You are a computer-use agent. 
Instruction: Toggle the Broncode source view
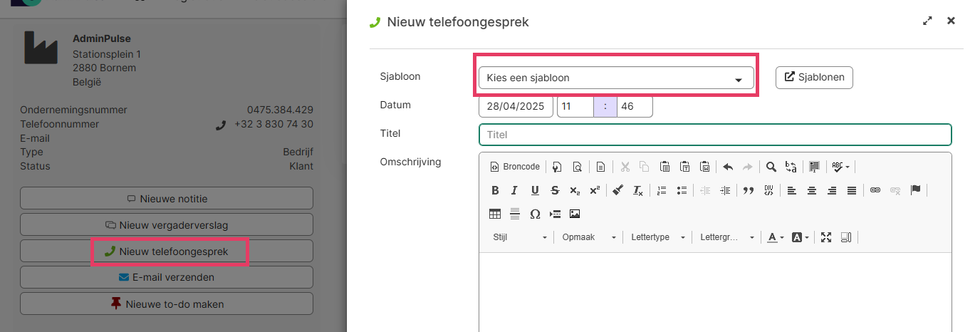pos(515,167)
